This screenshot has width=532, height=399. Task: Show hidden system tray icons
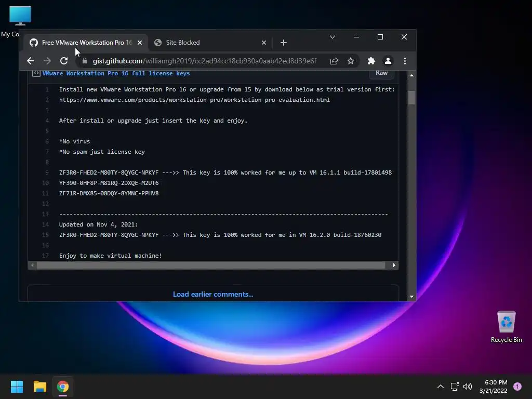coord(441,387)
